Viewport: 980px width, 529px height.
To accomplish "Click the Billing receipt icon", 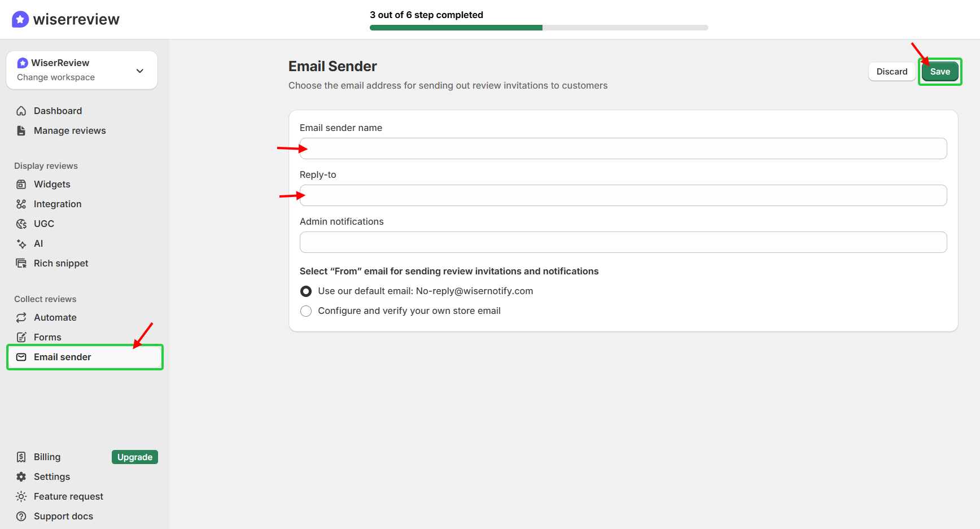I will 21,457.
